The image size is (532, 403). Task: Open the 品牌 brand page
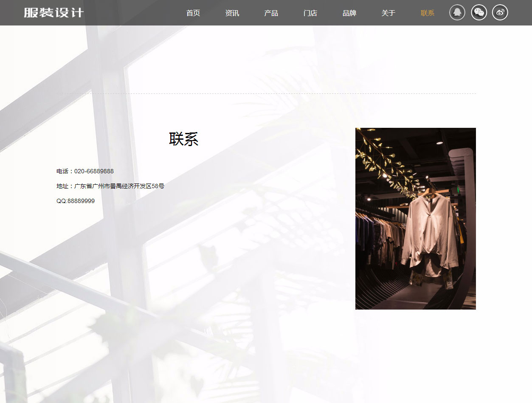pyautogui.click(x=349, y=13)
